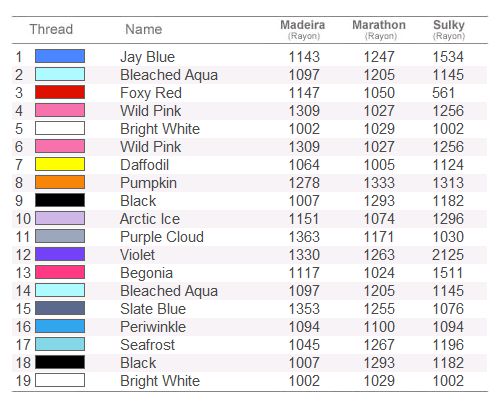500x402 pixels.
Task: Click the Thread column header
Action: click(x=51, y=29)
